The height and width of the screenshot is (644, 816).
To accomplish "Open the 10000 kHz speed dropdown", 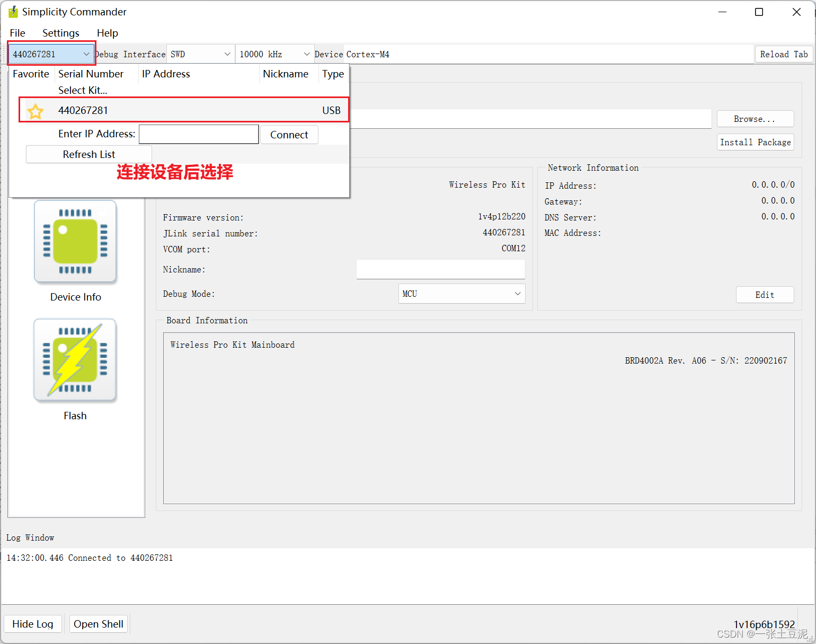I will [x=274, y=54].
